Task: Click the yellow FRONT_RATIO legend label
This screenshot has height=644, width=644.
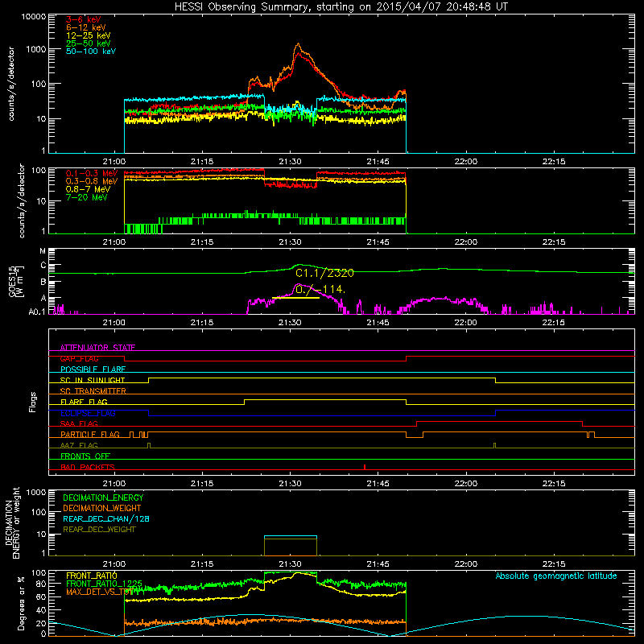Action: [92, 576]
